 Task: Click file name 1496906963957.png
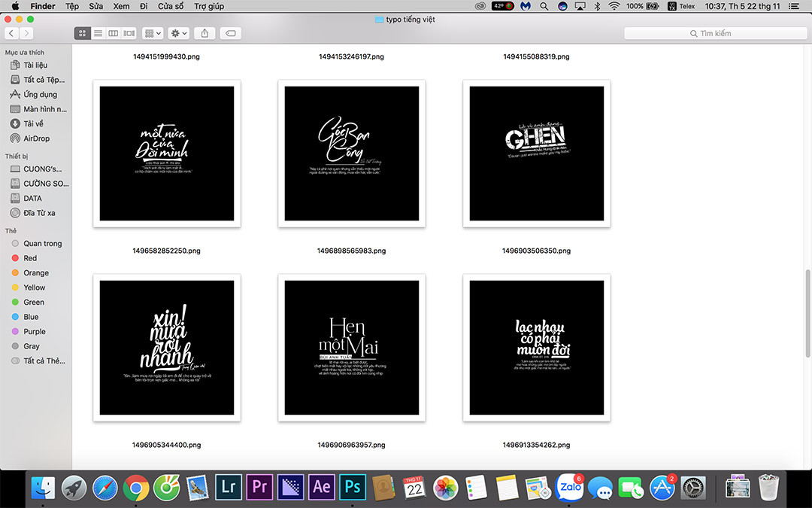pyautogui.click(x=352, y=445)
